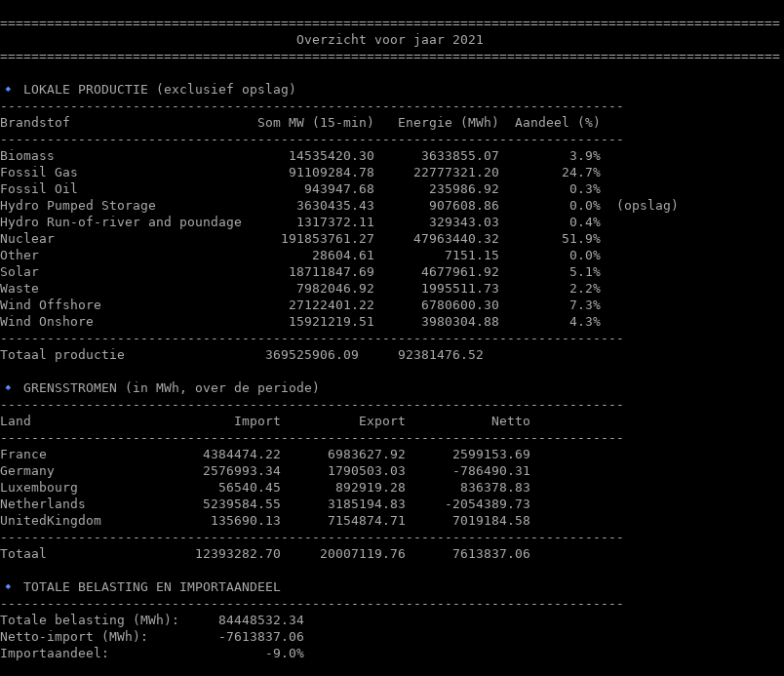Click the "Totaal productie" label
The height and width of the screenshot is (676, 784).
point(62,355)
